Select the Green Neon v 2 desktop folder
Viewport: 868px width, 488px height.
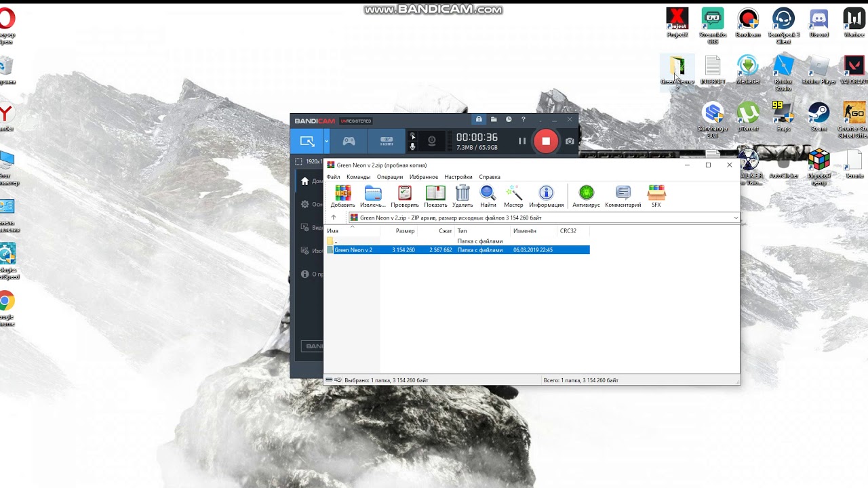677,73
